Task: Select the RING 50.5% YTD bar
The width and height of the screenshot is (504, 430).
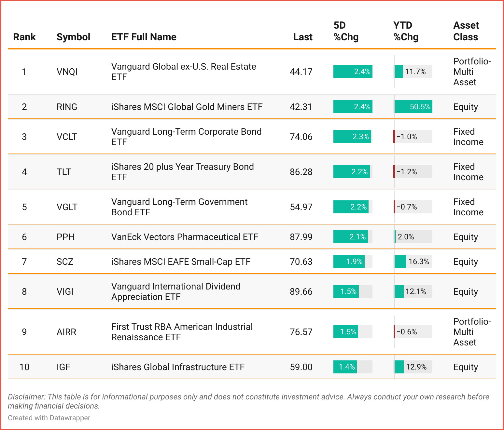Action: pos(413,107)
